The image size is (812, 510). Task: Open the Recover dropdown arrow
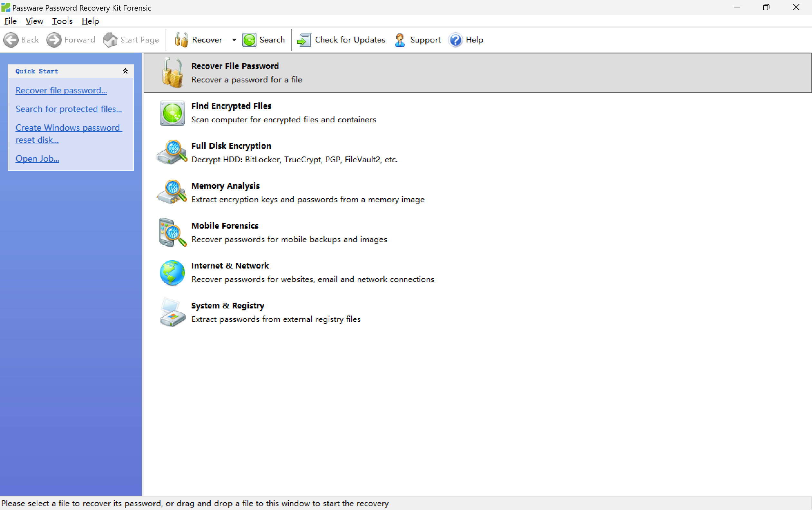coord(234,40)
